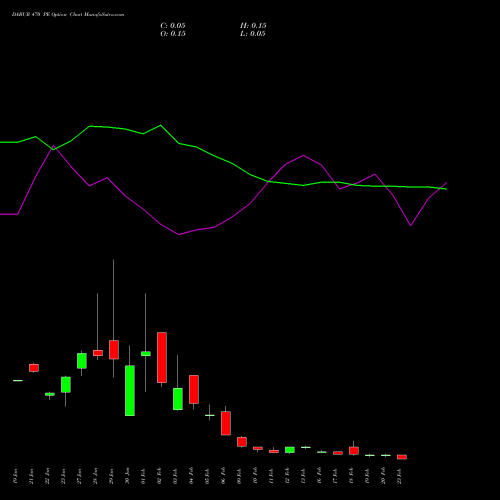Select the green candle above 27 Jan
The image size is (500, 500).
(x=82, y=361)
